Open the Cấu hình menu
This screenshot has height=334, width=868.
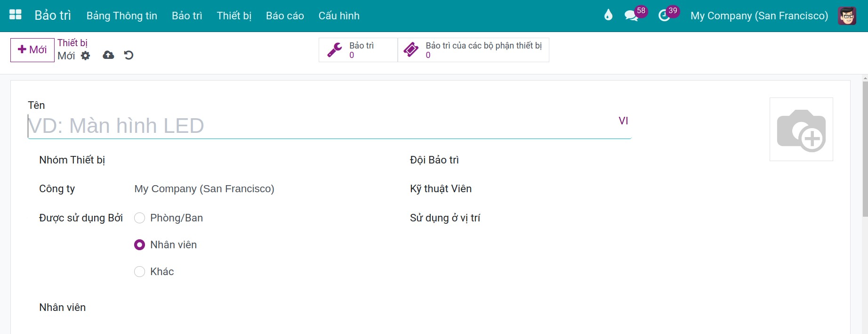click(x=339, y=16)
